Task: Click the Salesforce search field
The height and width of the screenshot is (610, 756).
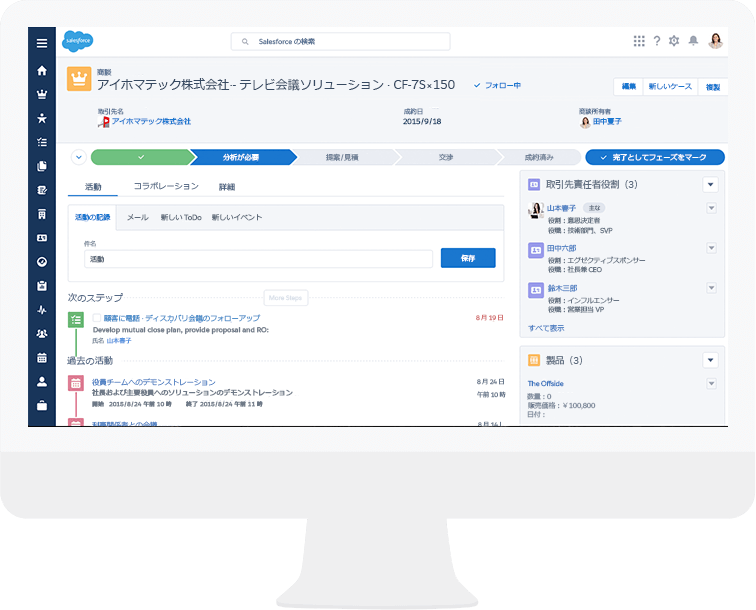Action: tap(340, 41)
